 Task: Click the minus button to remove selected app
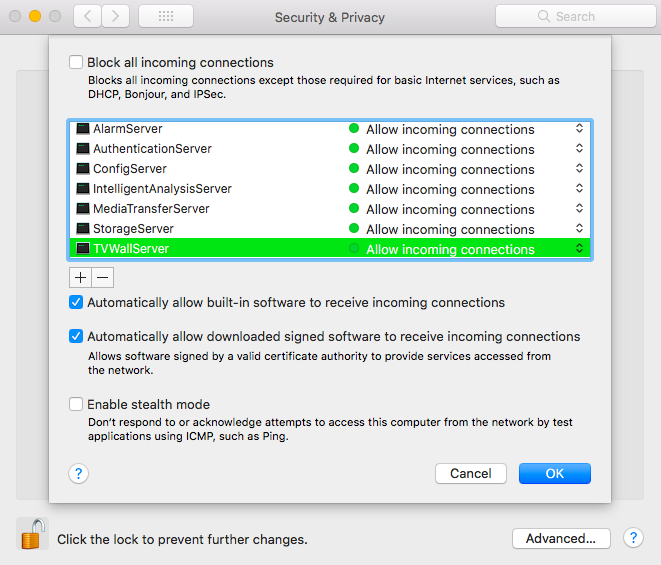(102, 277)
